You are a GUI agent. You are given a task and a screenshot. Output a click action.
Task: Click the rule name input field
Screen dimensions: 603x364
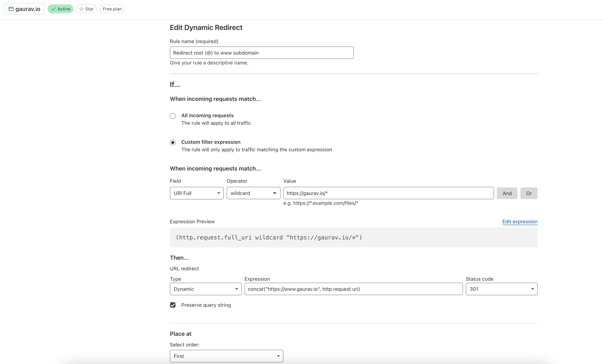click(x=261, y=53)
